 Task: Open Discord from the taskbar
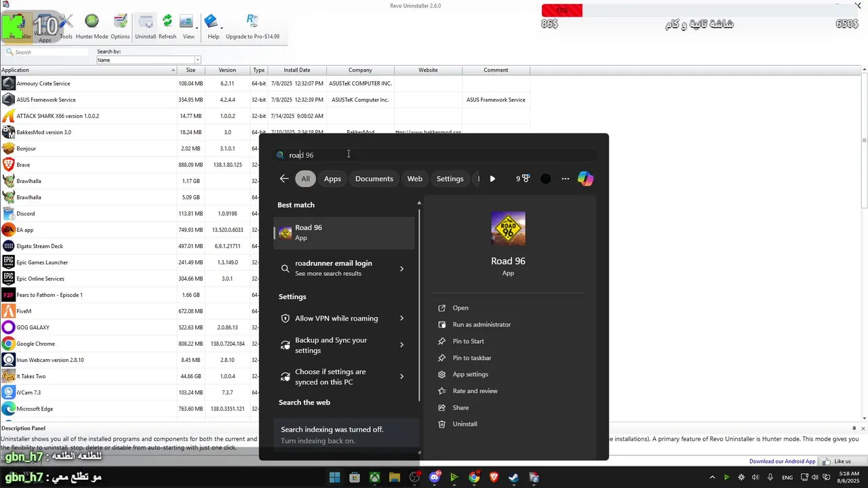click(x=435, y=478)
